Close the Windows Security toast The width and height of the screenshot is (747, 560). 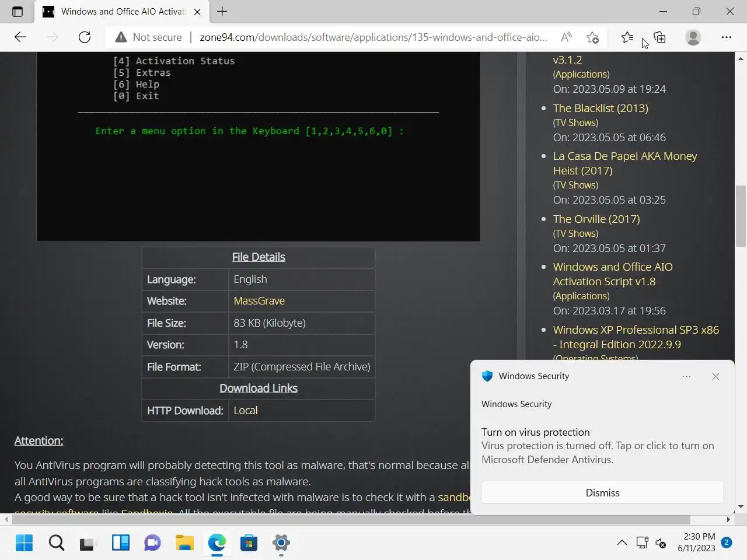click(x=715, y=377)
